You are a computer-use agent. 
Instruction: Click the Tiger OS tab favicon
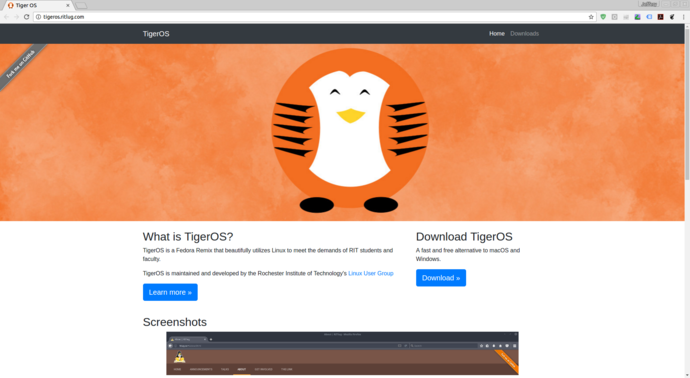11,5
